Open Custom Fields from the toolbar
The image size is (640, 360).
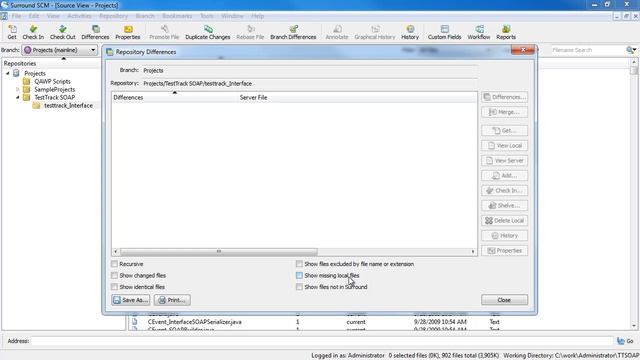point(444,32)
